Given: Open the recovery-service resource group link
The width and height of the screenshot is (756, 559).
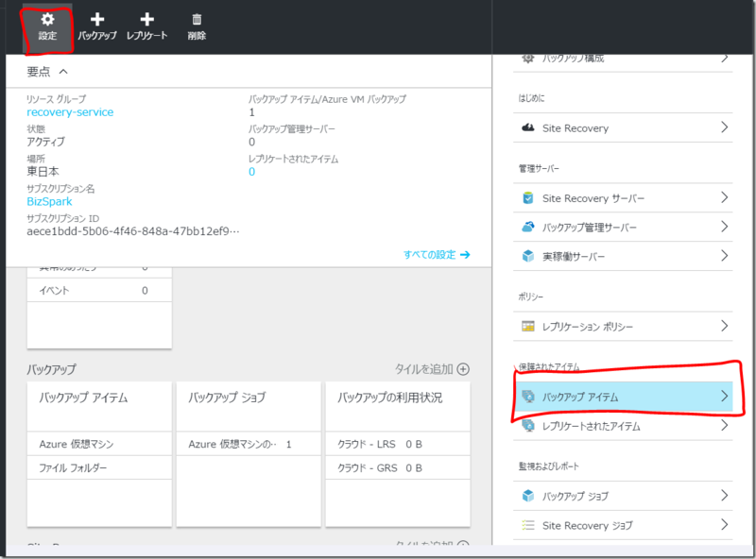Looking at the screenshot, I should pos(70,112).
